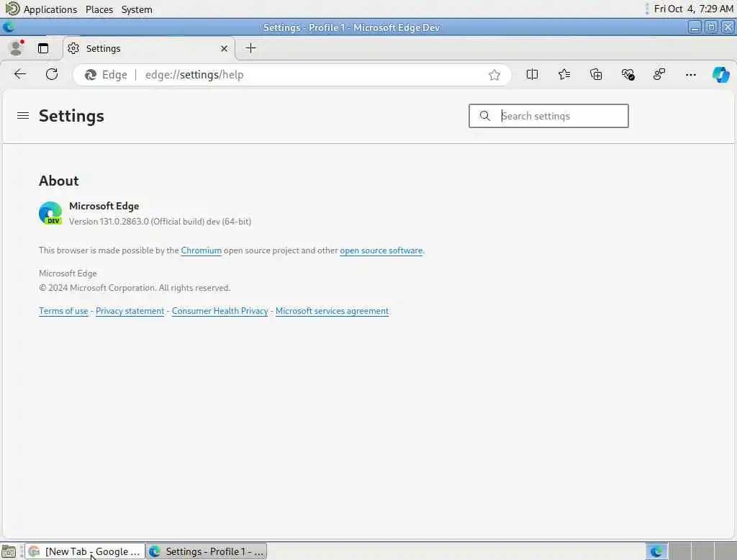
Task: Open a new tab with plus button
Action: pyautogui.click(x=251, y=48)
